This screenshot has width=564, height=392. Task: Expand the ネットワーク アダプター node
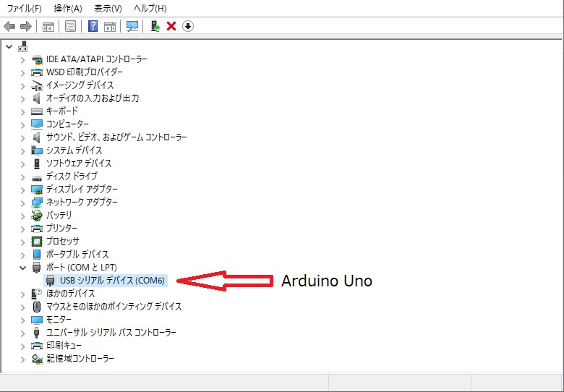(23, 203)
